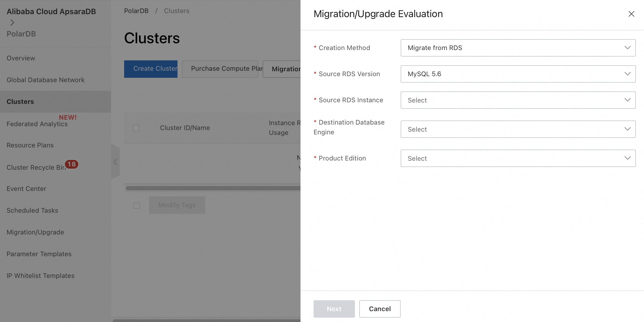This screenshot has height=322, width=644.
Task: Click the chevron next to Alibaba Cloud ApsaraDB
Action: click(x=12, y=23)
